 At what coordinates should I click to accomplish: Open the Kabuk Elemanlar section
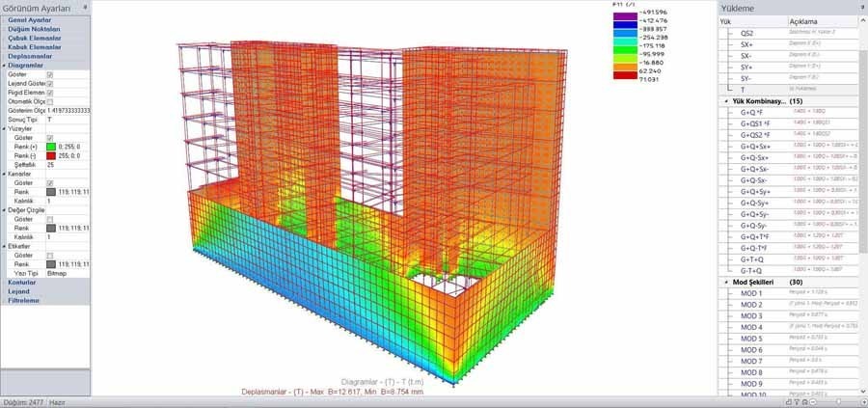pyautogui.click(x=31, y=46)
